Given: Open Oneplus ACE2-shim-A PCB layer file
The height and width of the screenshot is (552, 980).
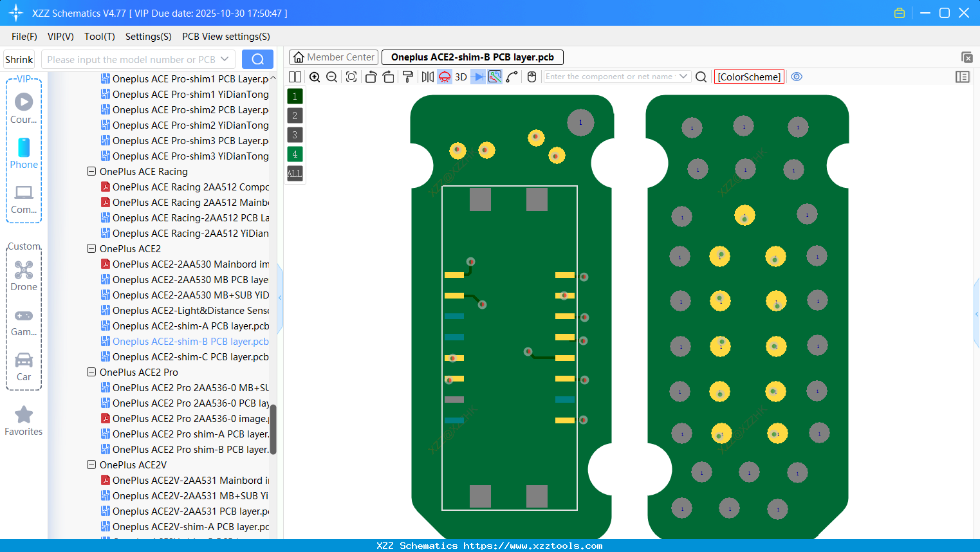Looking at the screenshot, I should 187,326.
